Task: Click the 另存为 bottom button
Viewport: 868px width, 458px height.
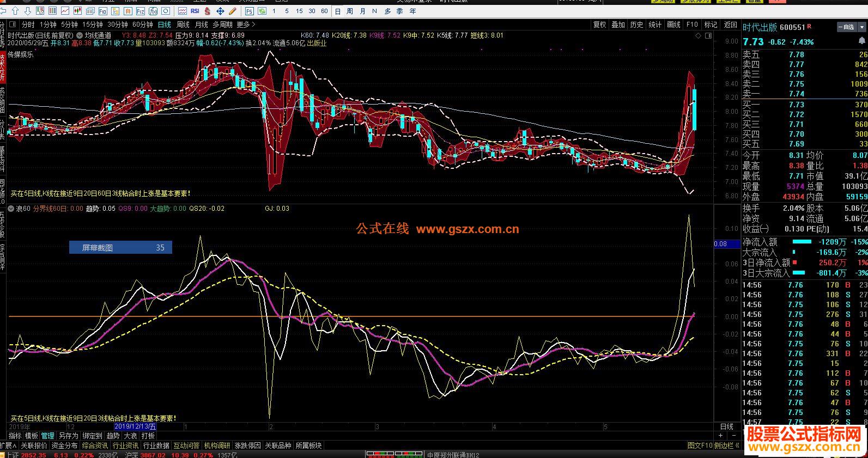Action: pos(69,436)
